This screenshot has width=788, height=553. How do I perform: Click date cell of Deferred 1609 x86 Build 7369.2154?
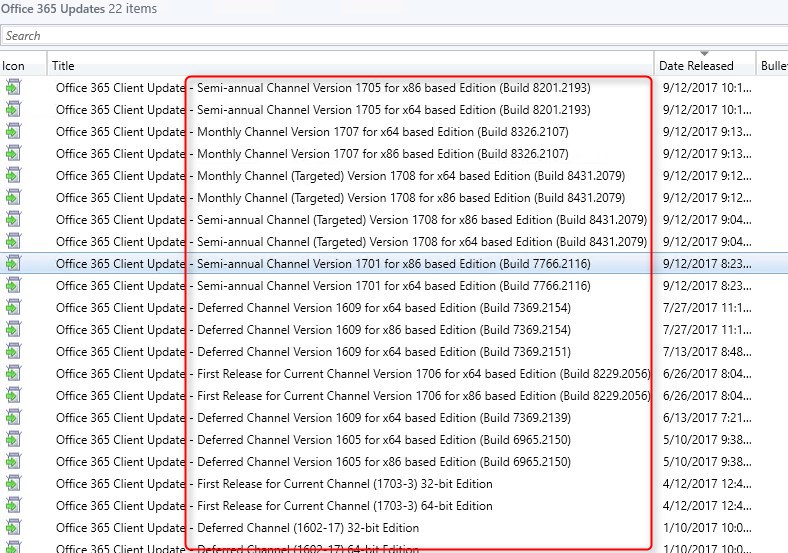(707, 330)
